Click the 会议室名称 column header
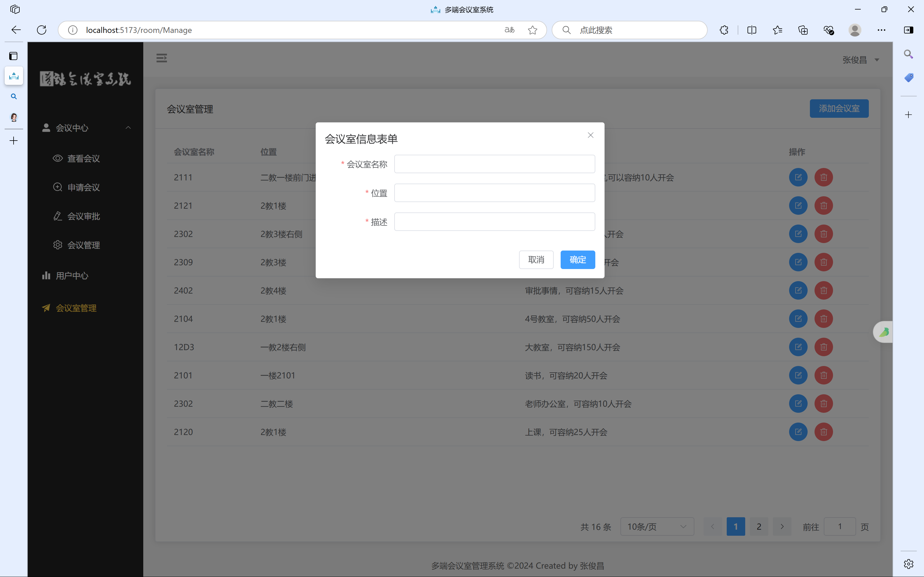This screenshot has width=924, height=577. click(194, 152)
